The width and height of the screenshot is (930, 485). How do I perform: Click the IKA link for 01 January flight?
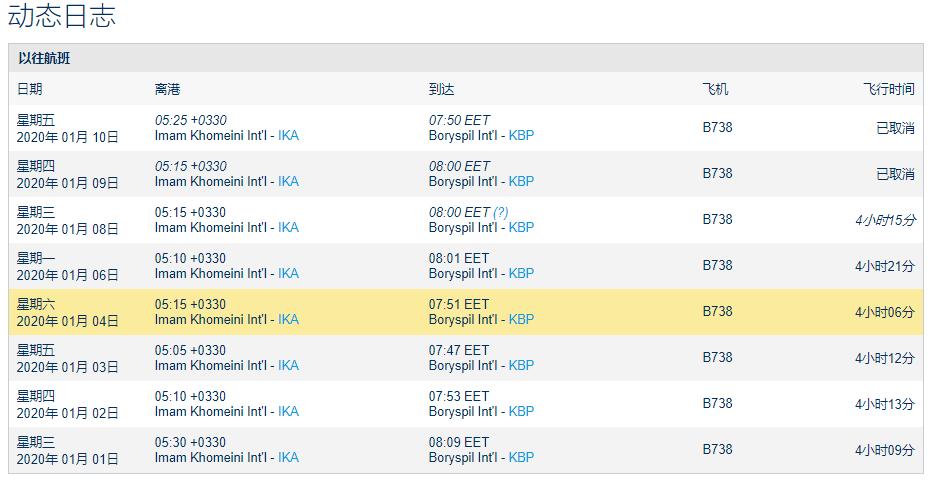tap(288, 457)
